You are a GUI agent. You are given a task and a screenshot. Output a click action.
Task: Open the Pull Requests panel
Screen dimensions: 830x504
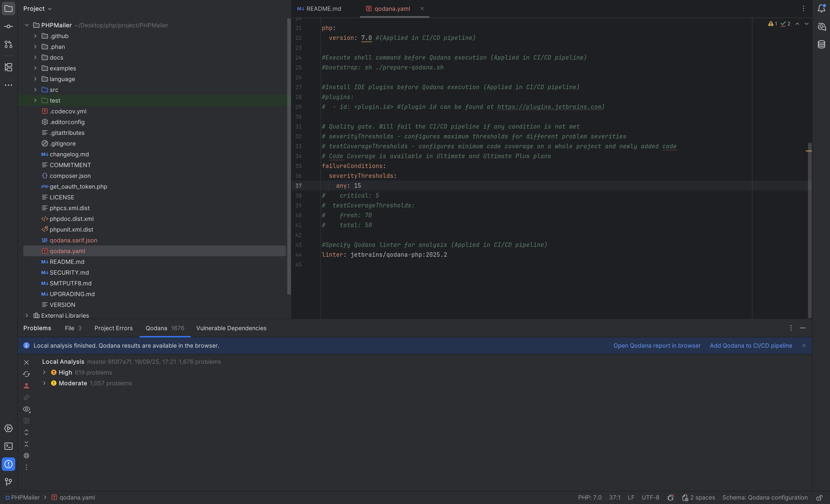tap(9, 44)
